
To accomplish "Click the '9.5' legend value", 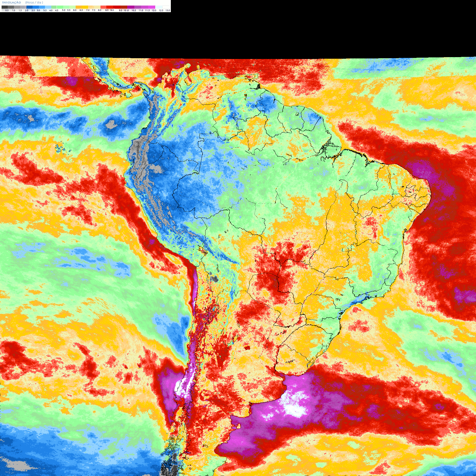I will click(121, 10).
